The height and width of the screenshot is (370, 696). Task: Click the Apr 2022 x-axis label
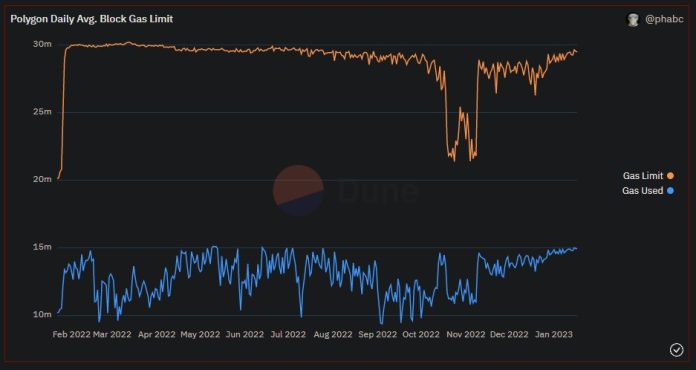[157, 335]
